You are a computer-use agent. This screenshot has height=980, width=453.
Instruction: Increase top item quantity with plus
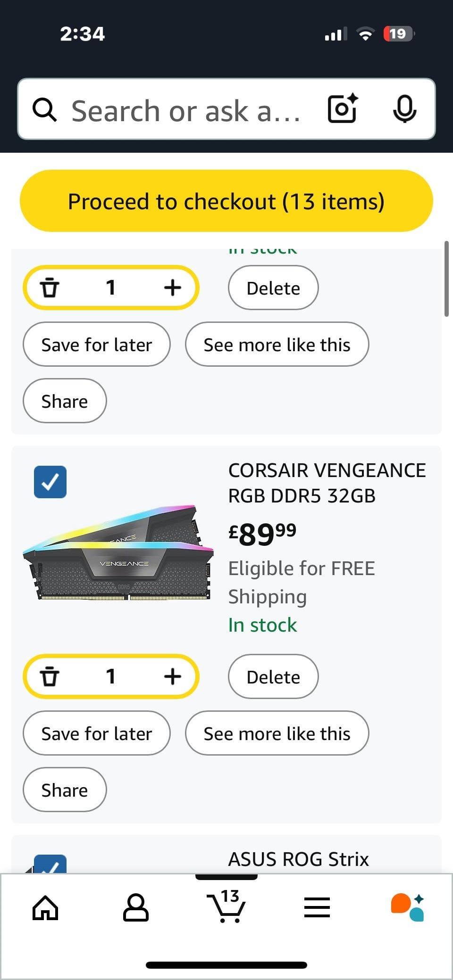pos(173,288)
